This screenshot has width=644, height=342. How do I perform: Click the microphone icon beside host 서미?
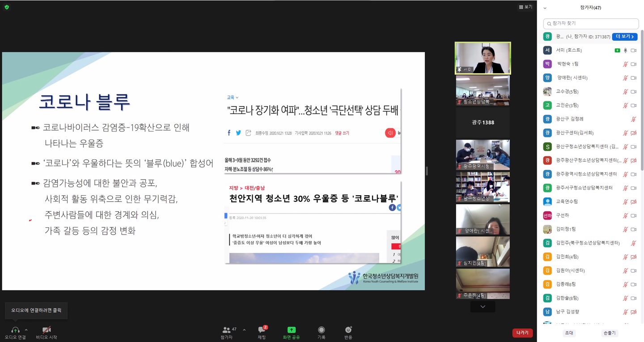tap(626, 51)
